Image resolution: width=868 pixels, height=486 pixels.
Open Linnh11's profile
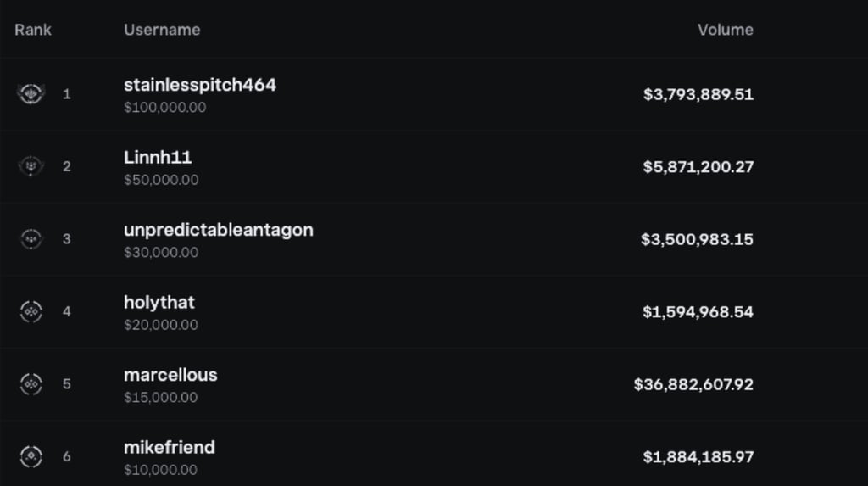click(158, 157)
